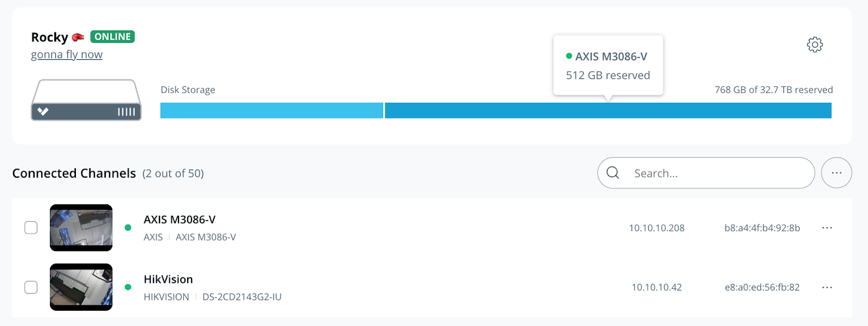The height and width of the screenshot is (326, 868).
Task: Open the 'gonna fly now' link
Action: (67, 55)
